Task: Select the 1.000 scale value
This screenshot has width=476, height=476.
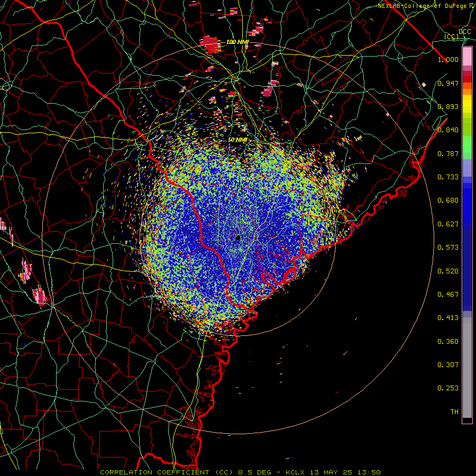Action: pos(448,59)
